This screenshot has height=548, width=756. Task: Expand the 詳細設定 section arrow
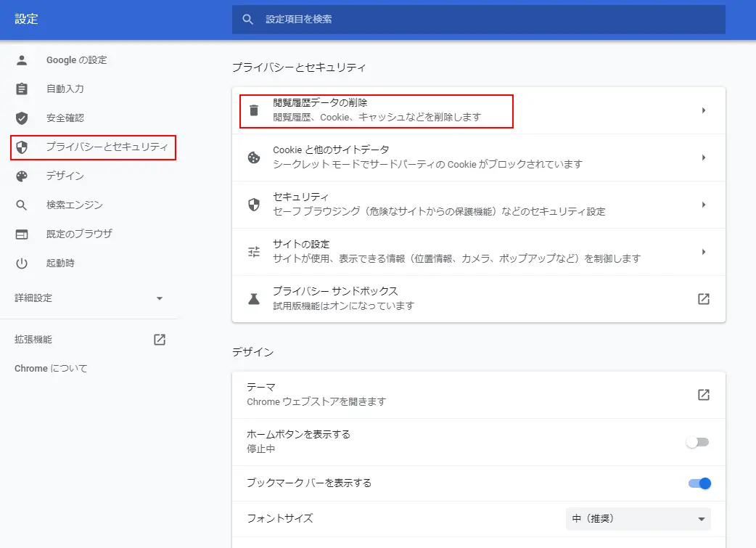pos(160,298)
